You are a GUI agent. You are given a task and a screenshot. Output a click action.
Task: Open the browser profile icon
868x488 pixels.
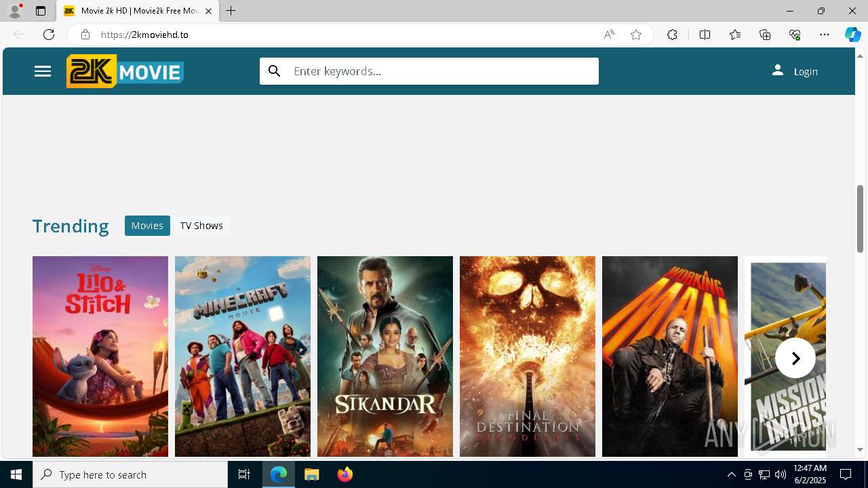point(15,11)
